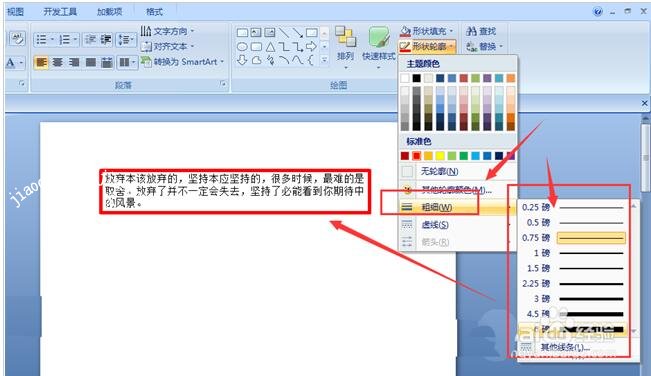This screenshot has width=651, height=376.
Task: Click the bullet list icon
Action: (x=41, y=39)
